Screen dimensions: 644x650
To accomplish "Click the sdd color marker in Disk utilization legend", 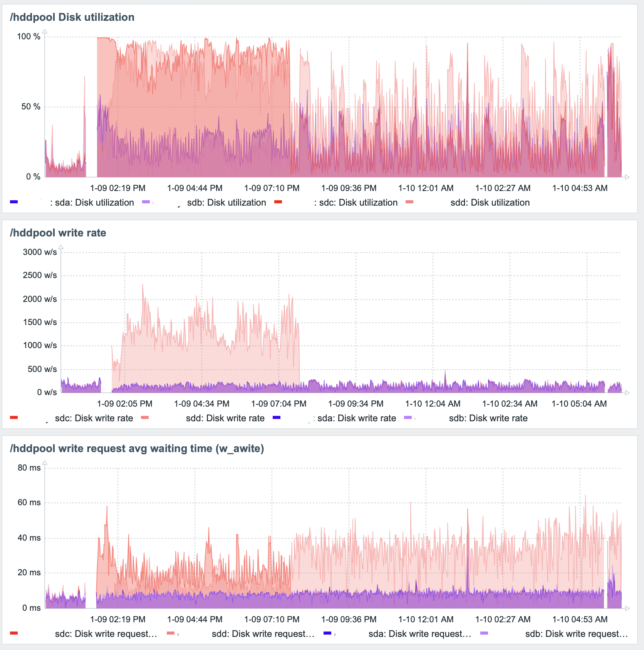I will tap(409, 202).
